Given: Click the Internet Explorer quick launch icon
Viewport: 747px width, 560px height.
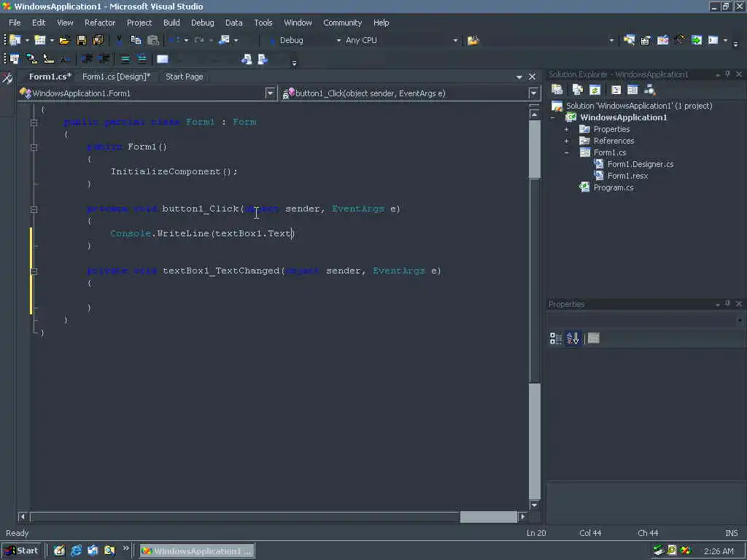Looking at the screenshot, I should tap(76, 551).
